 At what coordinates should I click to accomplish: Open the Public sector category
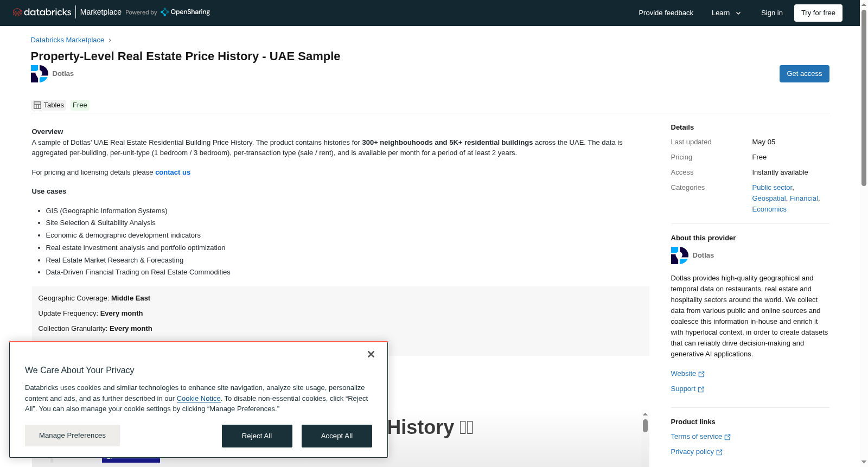(772, 188)
